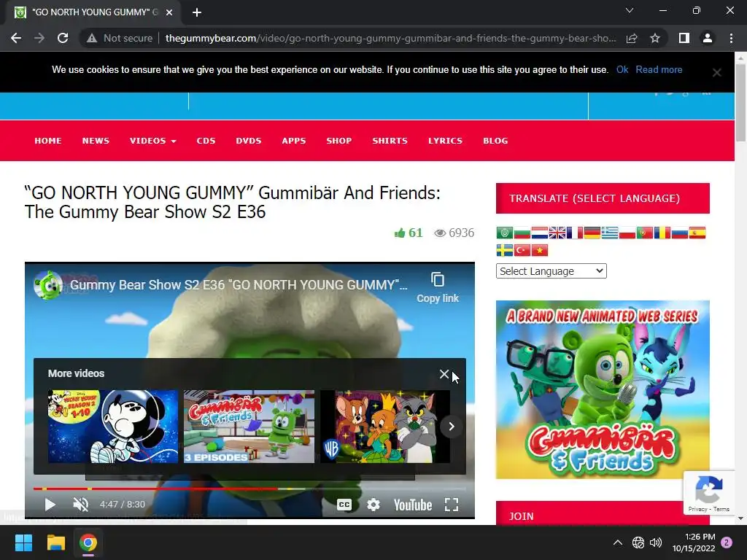This screenshot has height=560, width=747.
Task: Open video on YouTube via logo
Action: [x=413, y=505]
